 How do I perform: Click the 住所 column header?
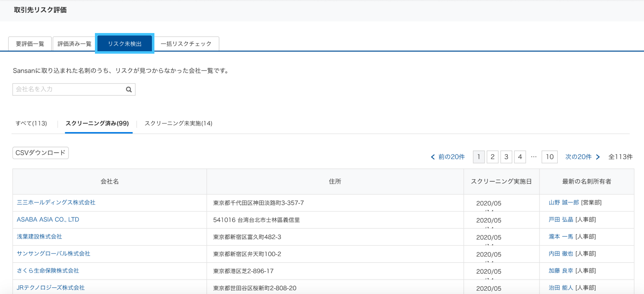[335, 182]
